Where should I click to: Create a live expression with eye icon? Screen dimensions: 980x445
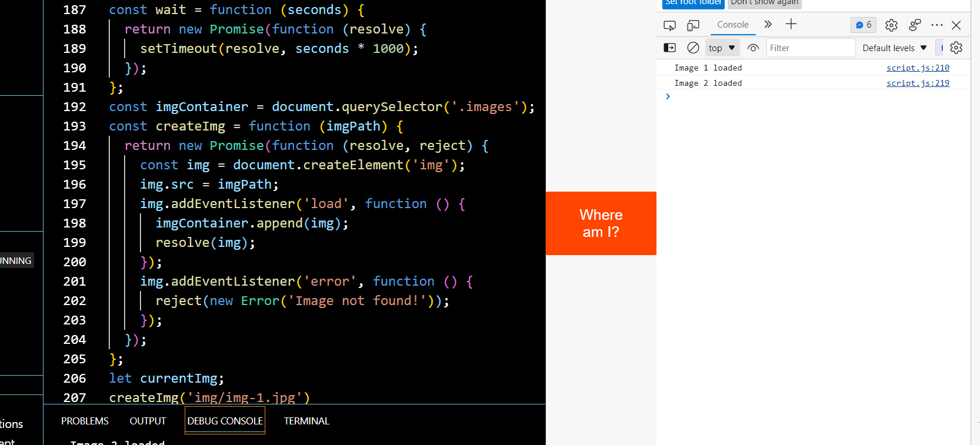click(x=753, y=48)
